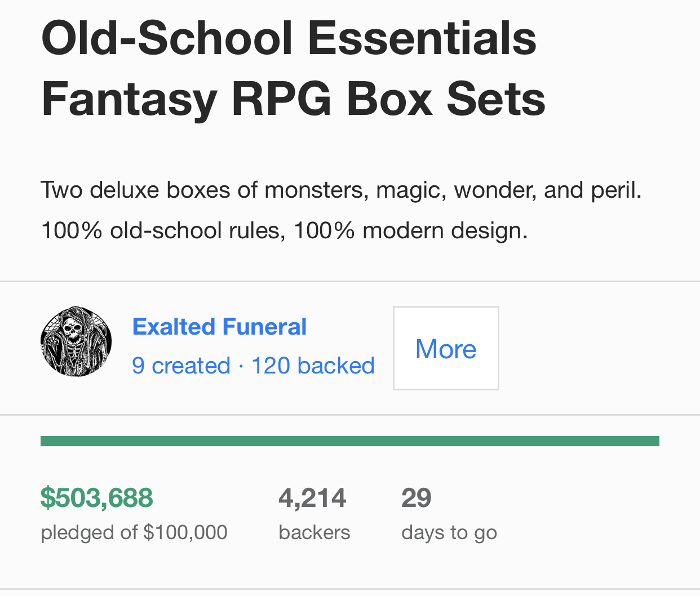Click the 4,214 backers count
Image resolution: width=700 pixels, height=596 pixels.
pyautogui.click(x=312, y=498)
